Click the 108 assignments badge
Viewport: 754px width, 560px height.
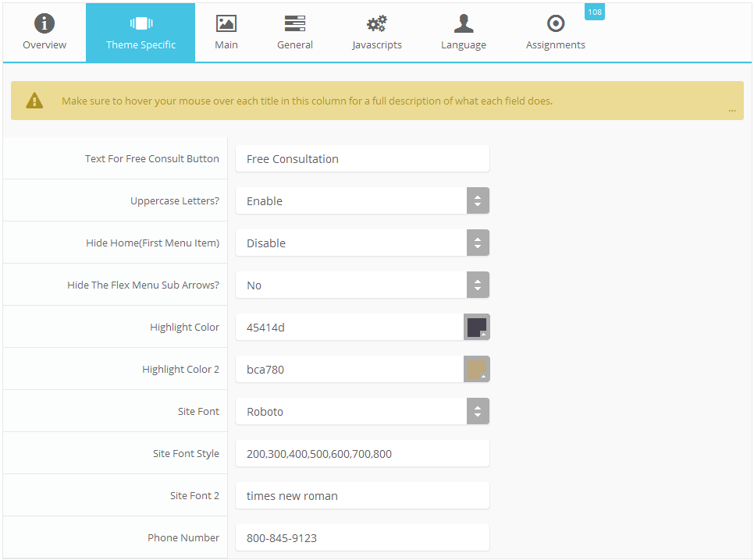tap(595, 12)
